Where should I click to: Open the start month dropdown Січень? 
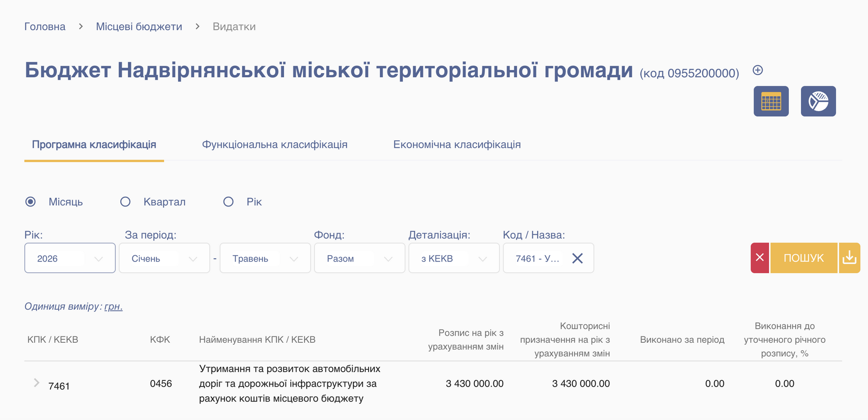point(165,258)
